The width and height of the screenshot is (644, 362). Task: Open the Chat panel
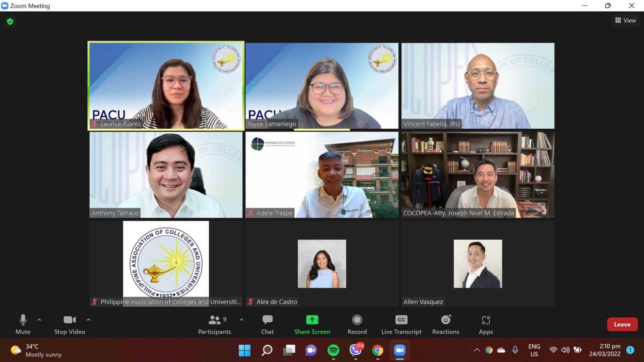[267, 324]
